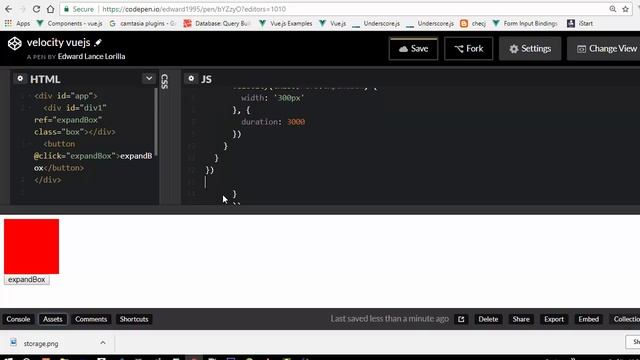Image resolution: width=640 pixels, height=360 pixels.
Task: Open the Shortcuts panel
Action: coord(134,319)
